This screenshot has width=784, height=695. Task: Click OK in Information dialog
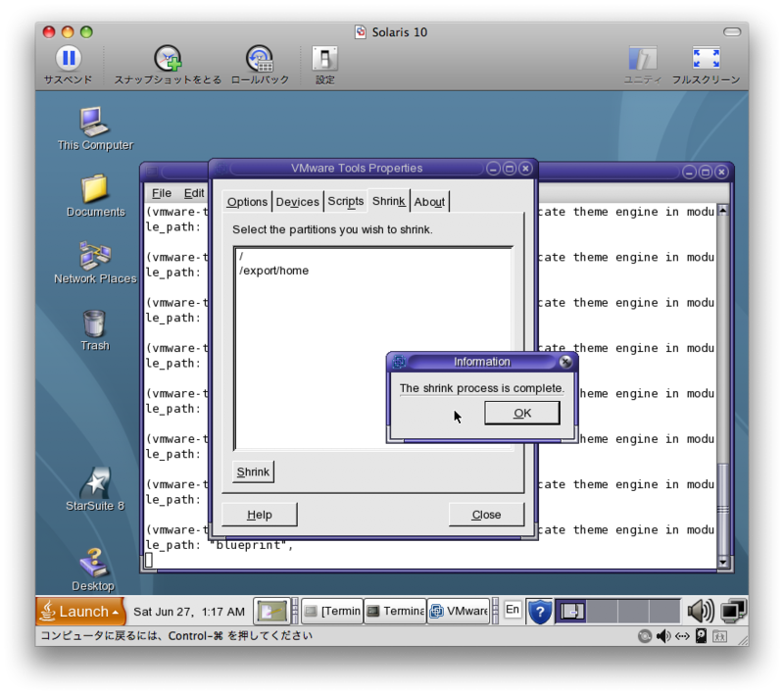point(522,413)
